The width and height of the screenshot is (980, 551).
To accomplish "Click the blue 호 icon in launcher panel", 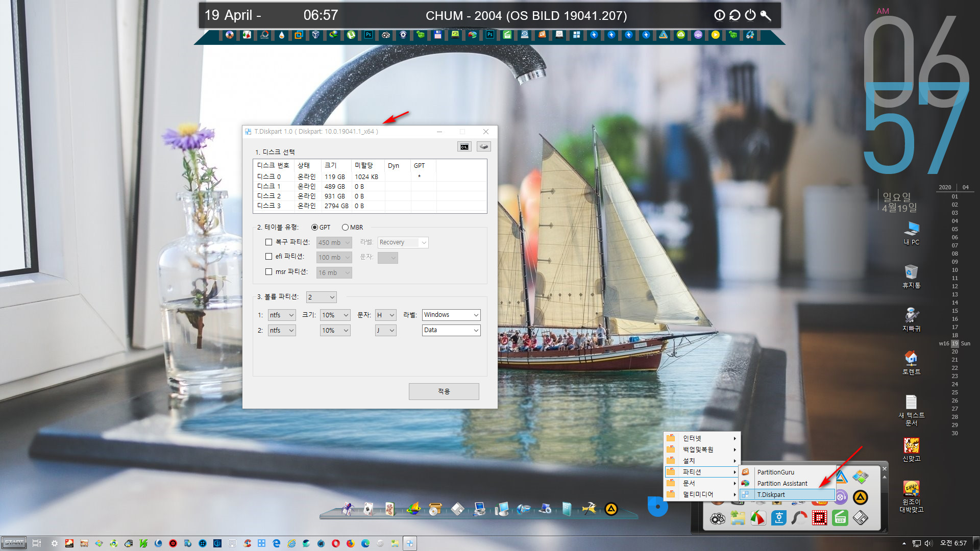I will (x=779, y=518).
